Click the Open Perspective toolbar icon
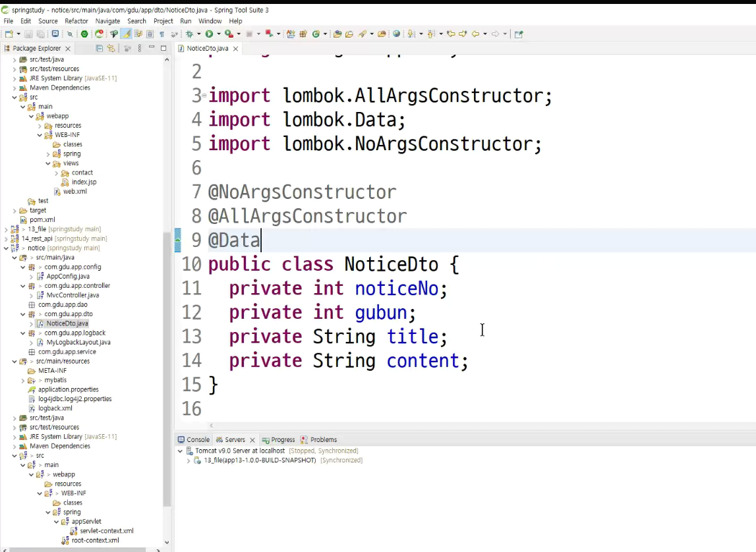Viewport: 756px width, 552px height. point(519,34)
